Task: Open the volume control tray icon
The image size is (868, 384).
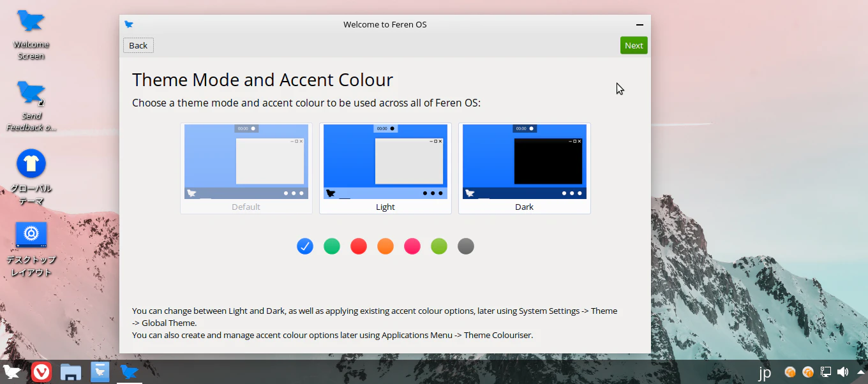Action: [x=843, y=372]
